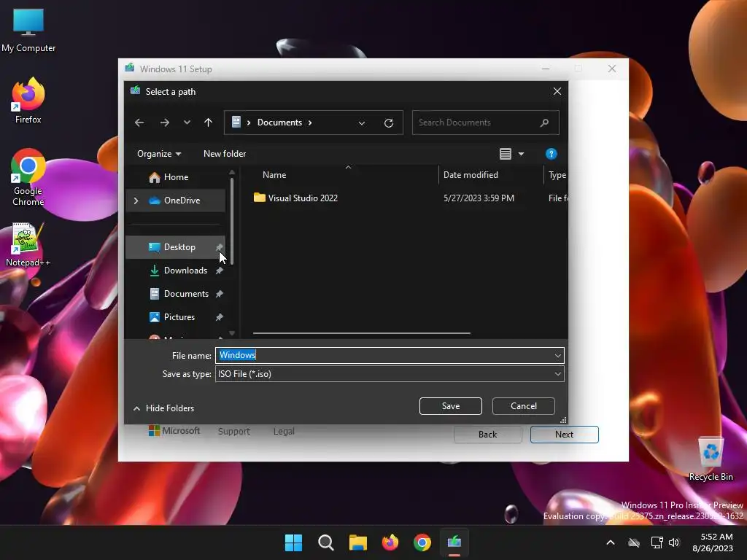Viewport: 747px width, 560px height.
Task: Open the view options dropdown arrow
Action: point(521,154)
